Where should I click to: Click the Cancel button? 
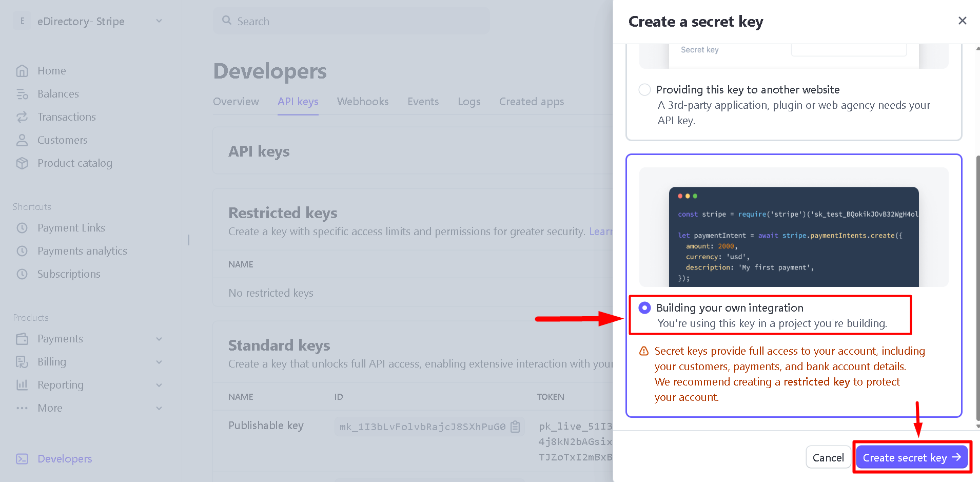point(828,457)
